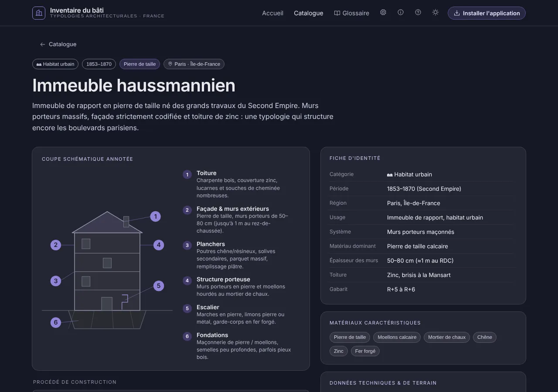This screenshot has width=558, height=392.
Task: Click the Habitat urbain category tag
Action: pos(55,64)
